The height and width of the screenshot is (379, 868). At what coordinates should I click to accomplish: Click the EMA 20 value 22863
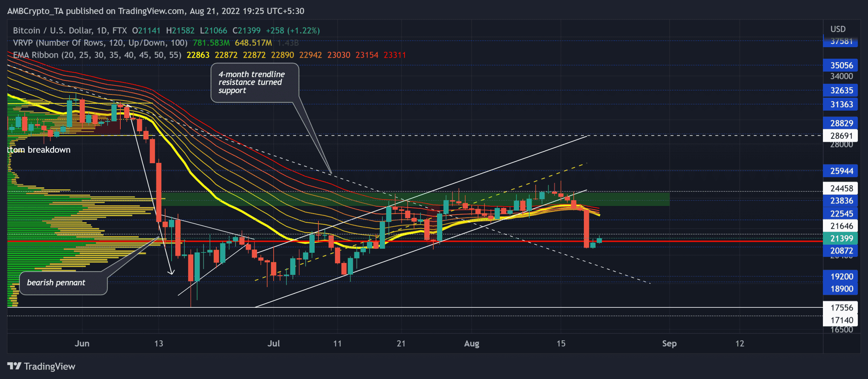click(198, 55)
